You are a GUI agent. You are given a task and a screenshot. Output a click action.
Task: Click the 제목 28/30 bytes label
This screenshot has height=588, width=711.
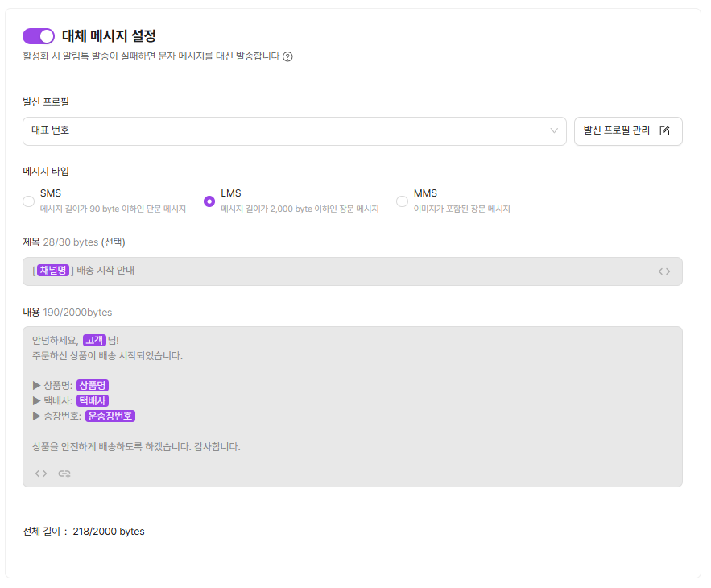tap(73, 242)
